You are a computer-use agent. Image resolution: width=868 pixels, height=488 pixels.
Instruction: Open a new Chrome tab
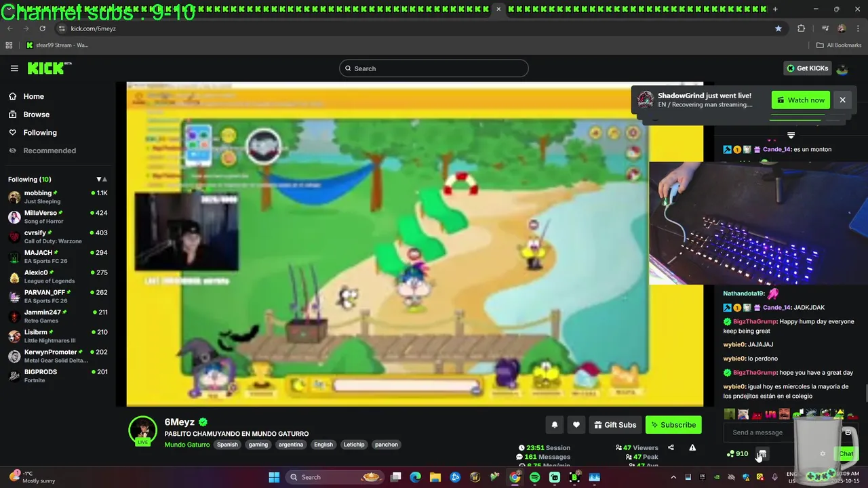(x=775, y=9)
